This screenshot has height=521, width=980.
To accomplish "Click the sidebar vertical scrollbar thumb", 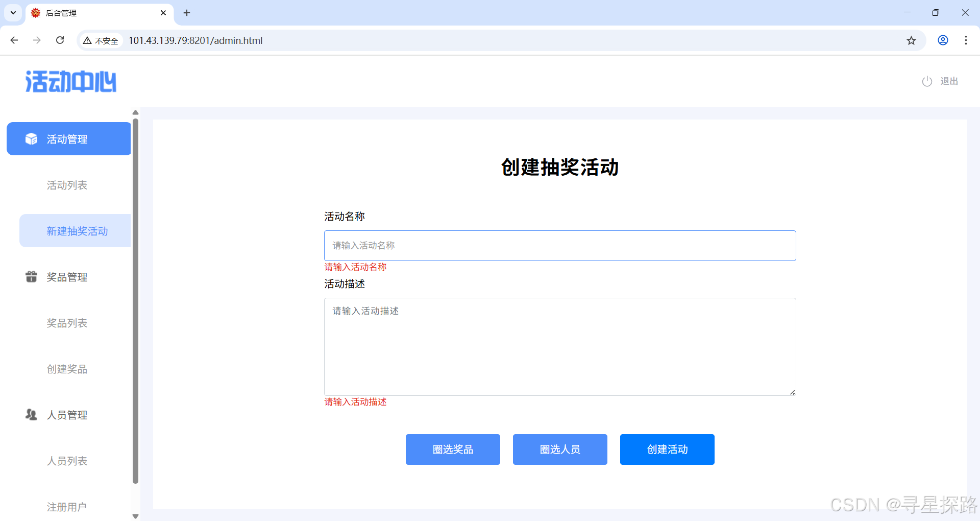I will pyautogui.click(x=135, y=301).
